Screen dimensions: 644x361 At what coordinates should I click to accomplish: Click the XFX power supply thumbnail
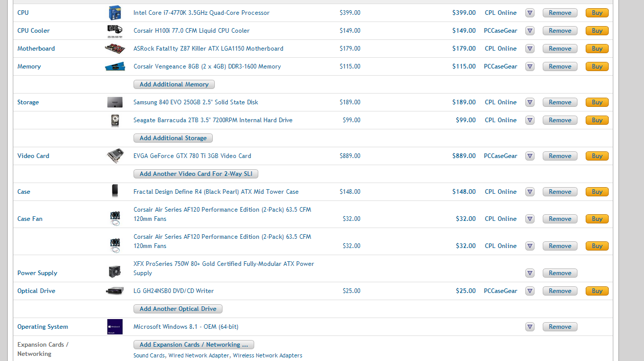pyautogui.click(x=115, y=272)
